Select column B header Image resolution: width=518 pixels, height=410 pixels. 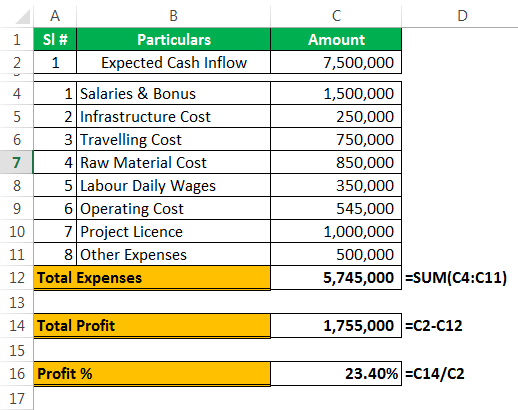(x=173, y=16)
